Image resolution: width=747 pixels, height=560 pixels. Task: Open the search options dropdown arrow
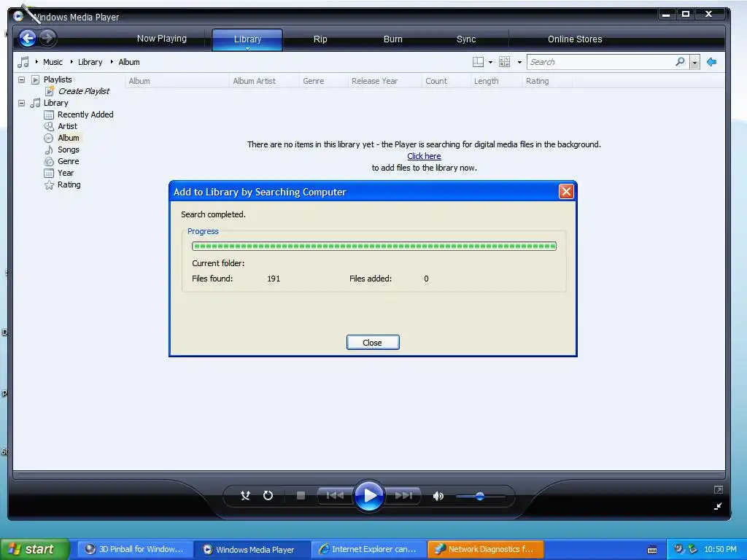694,63
